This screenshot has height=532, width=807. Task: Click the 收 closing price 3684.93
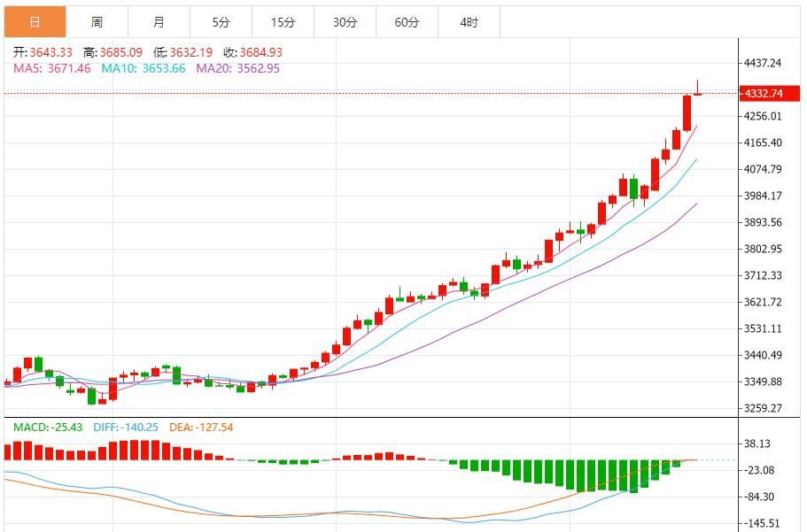tap(252, 52)
